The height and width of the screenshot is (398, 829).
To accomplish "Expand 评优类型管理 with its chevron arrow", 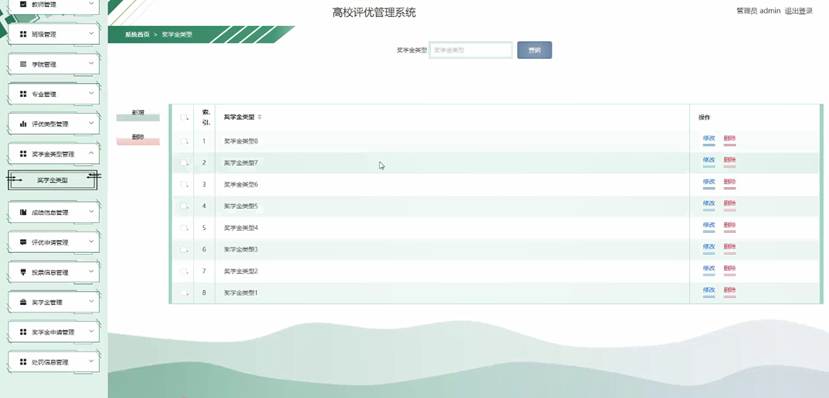I will pyautogui.click(x=91, y=124).
